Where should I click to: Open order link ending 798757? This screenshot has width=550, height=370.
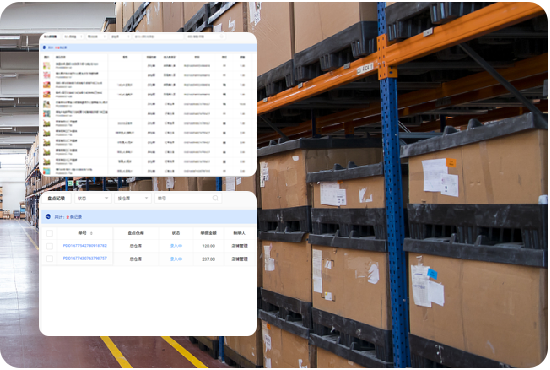click(x=85, y=258)
